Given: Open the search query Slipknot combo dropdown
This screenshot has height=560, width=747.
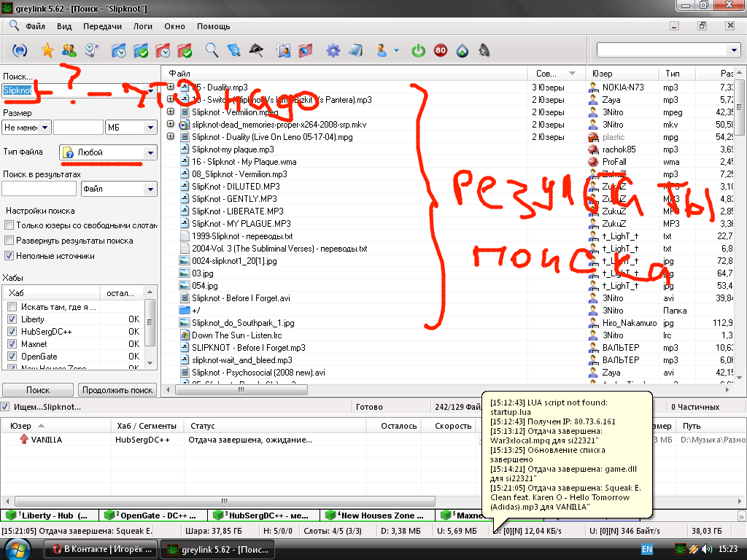Looking at the screenshot, I should coord(150,90).
